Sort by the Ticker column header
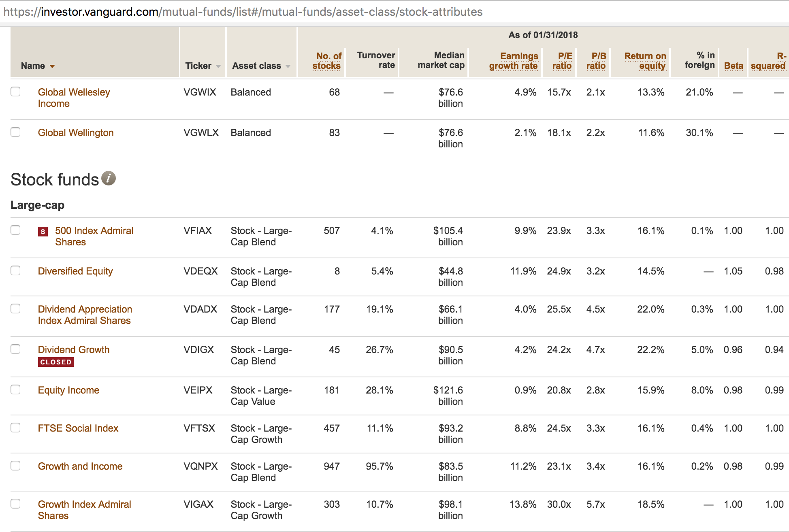Screen dimensions: 789x532 click(x=203, y=66)
